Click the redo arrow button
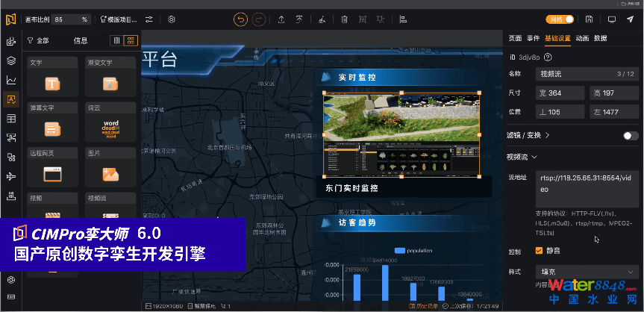This screenshot has width=644, height=312. 260,19
